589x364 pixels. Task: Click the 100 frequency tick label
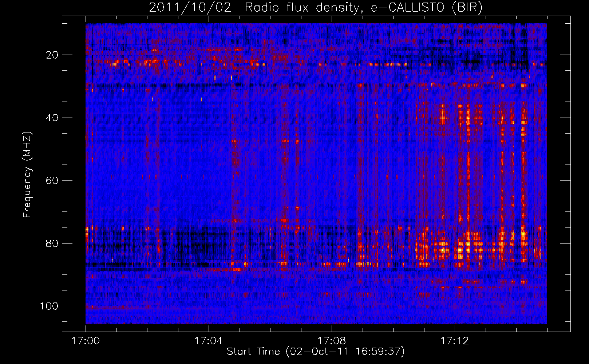(x=49, y=306)
